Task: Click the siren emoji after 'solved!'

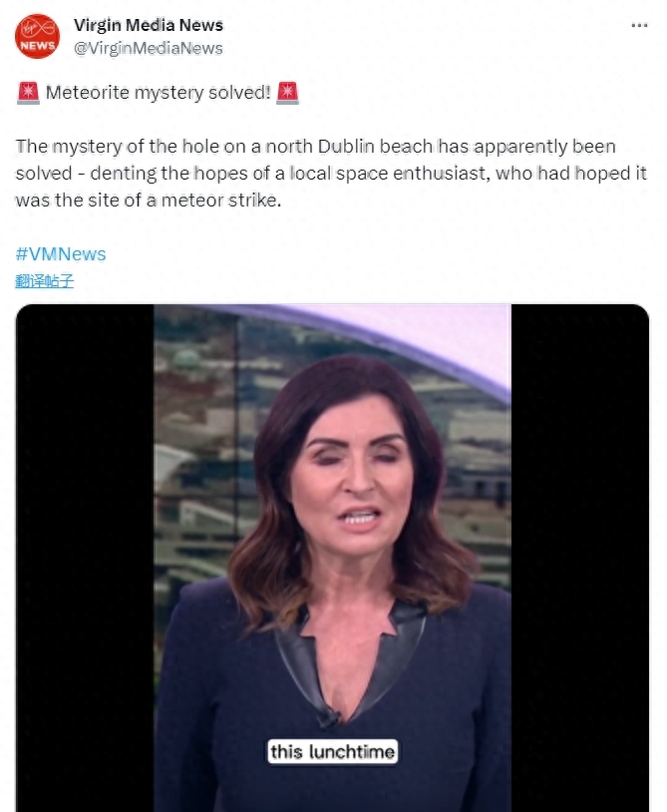Action: pyautogui.click(x=287, y=93)
